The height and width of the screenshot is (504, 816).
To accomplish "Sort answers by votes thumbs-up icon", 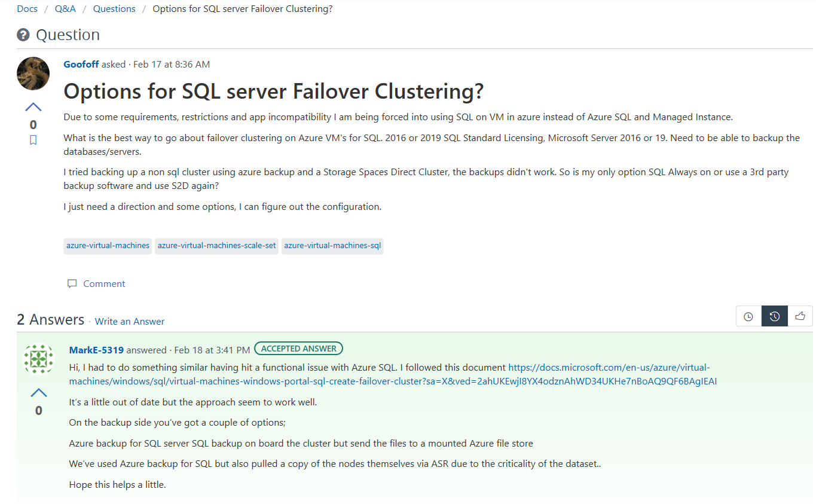I will tap(800, 316).
